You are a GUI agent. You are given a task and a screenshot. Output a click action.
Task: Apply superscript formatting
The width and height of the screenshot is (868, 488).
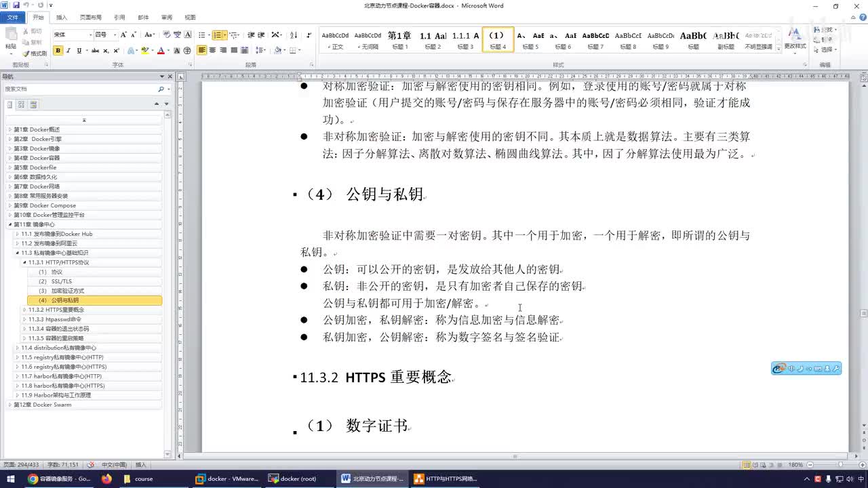(116, 50)
